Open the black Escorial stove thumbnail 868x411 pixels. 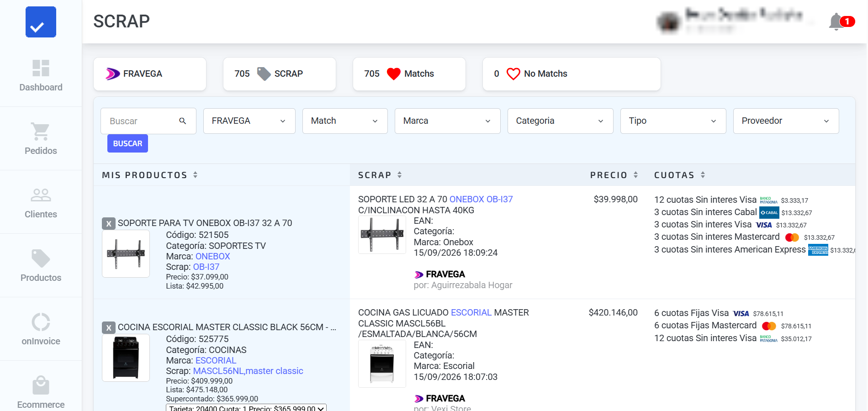click(x=126, y=358)
